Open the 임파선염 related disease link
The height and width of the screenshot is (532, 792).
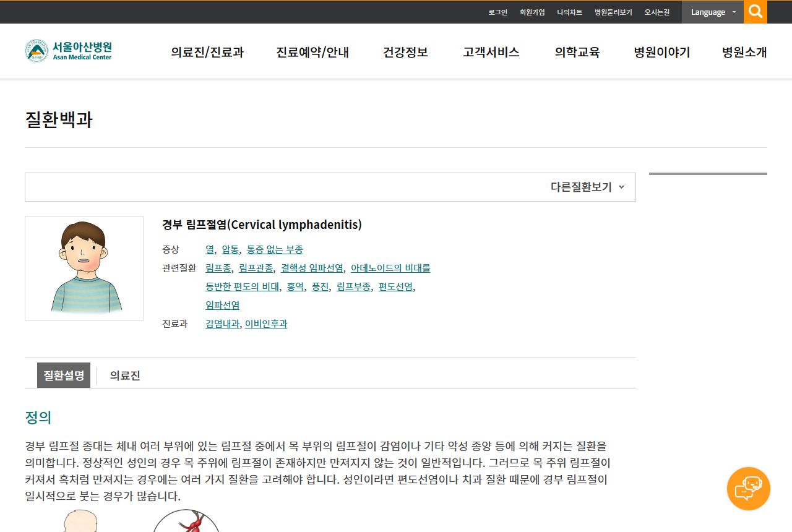tap(222, 305)
